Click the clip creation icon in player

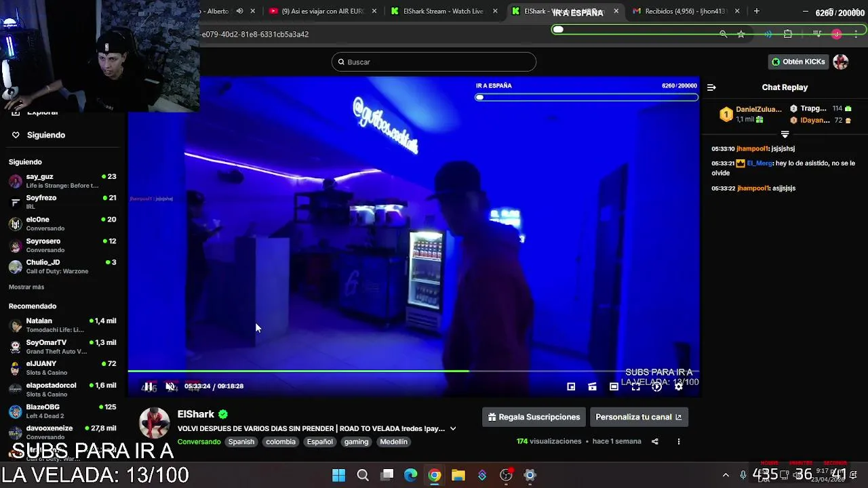pyautogui.click(x=592, y=386)
